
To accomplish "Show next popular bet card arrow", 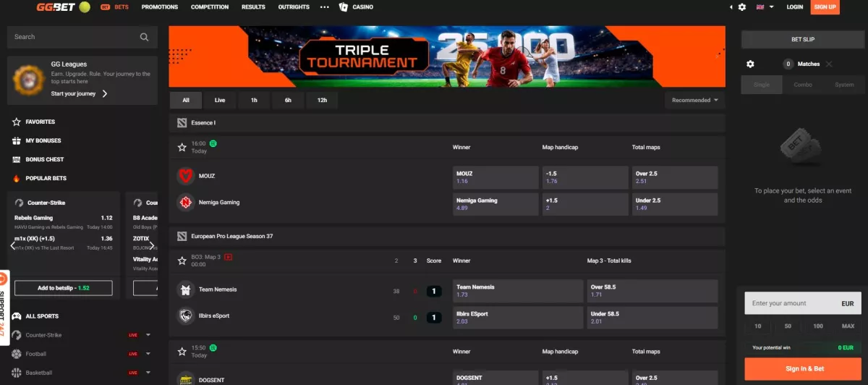I will point(152,245).
